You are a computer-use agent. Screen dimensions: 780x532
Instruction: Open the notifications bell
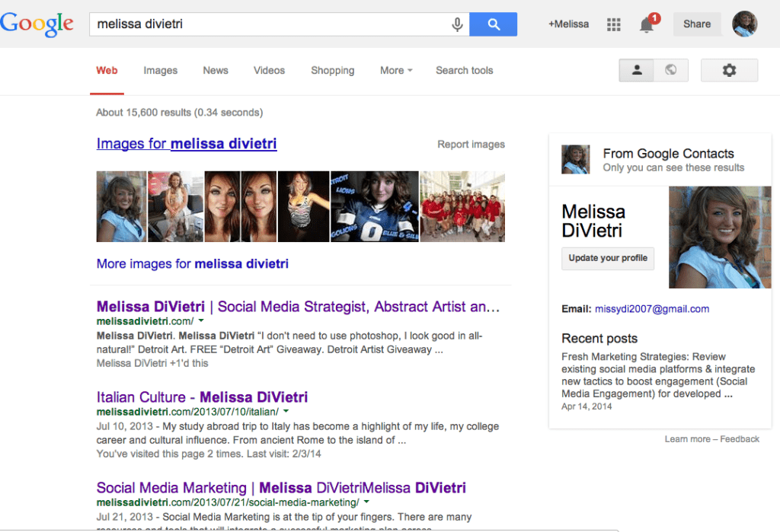(647, 24)
